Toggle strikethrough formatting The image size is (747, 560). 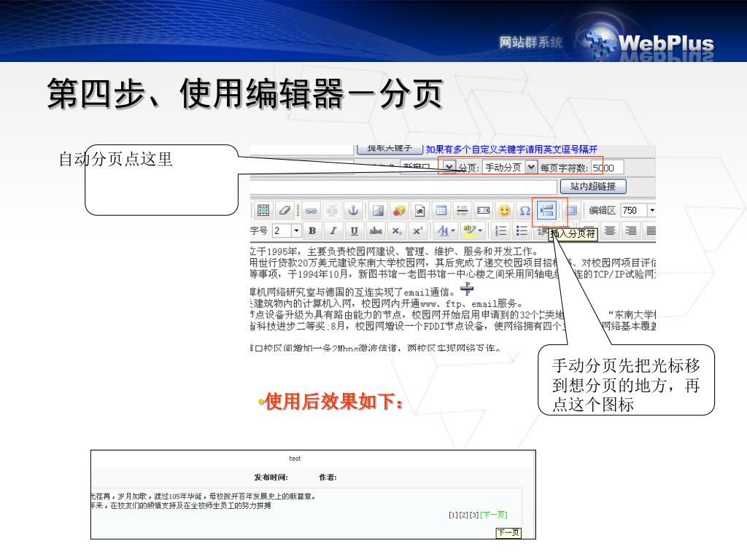tap(376, 231)
